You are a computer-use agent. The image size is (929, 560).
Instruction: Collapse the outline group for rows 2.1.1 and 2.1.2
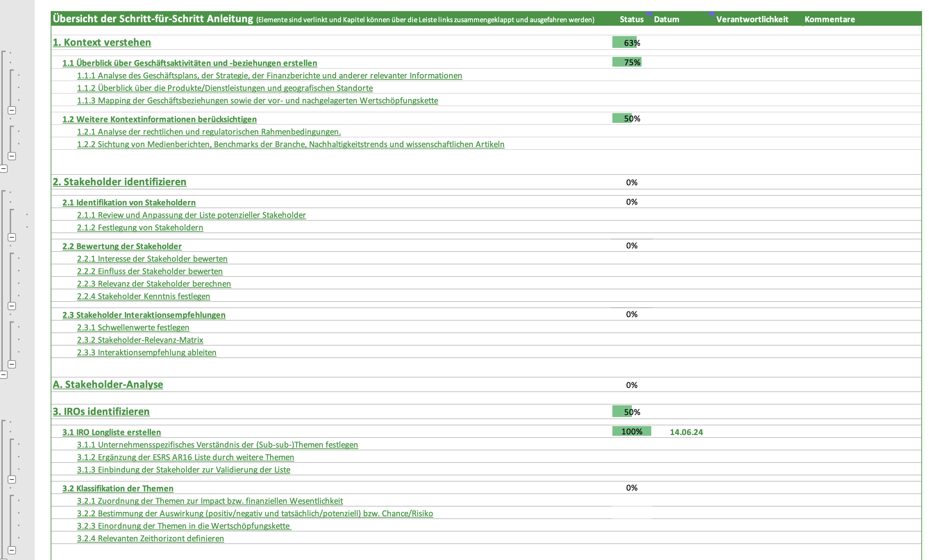tap(12, 237)
